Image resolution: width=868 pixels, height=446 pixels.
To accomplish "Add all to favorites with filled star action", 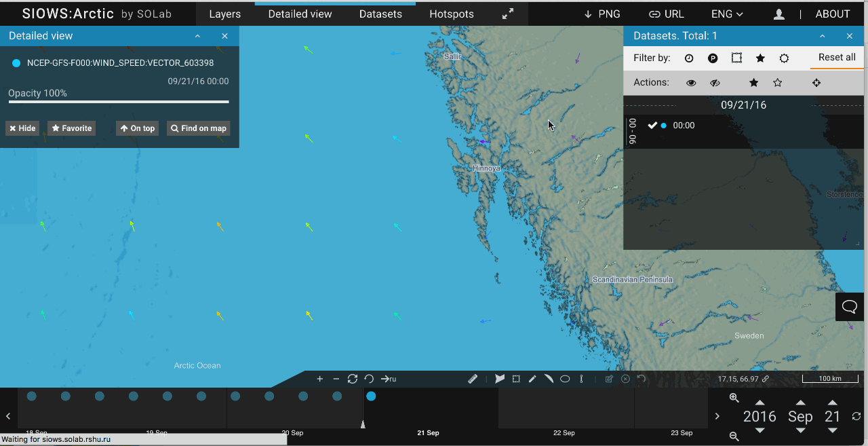I will [753, 83].
